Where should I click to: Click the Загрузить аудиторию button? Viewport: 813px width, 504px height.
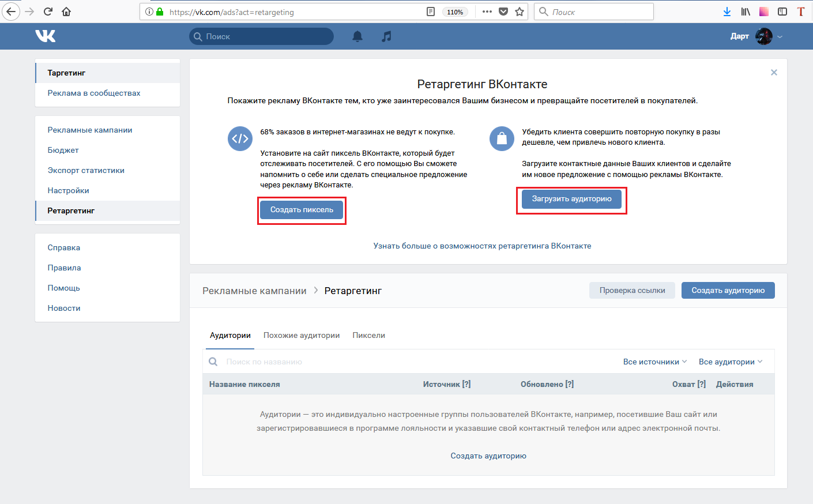(571, 199)
